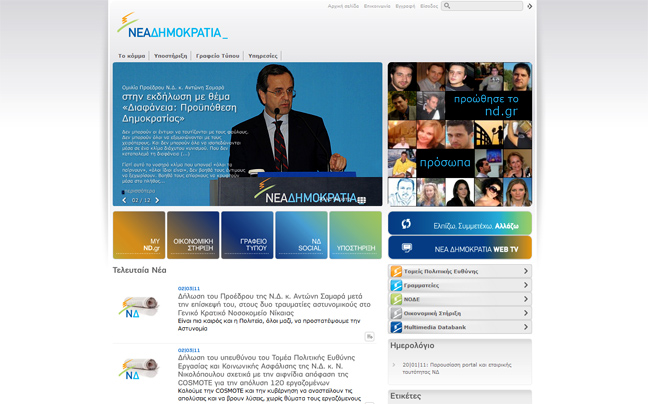Click the search magnifier icon
The width and height of the screenshot is (648, 404).
(x=447, y=6)
